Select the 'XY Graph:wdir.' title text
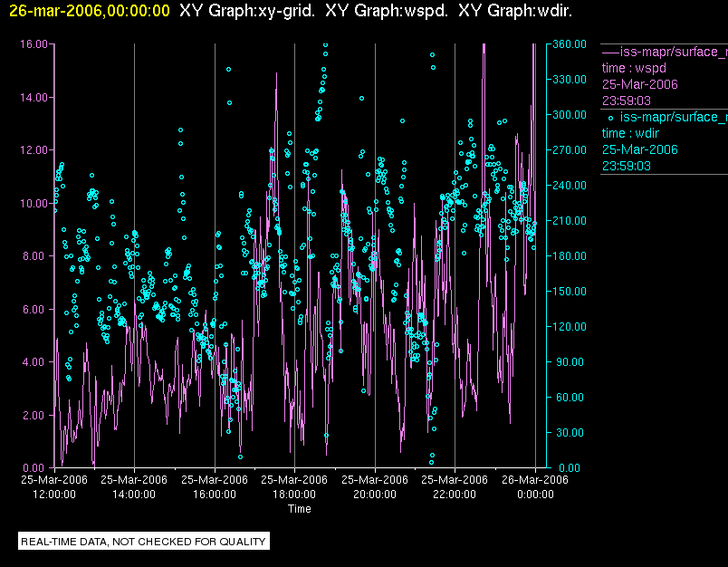Viewport: 728px width, 567px height. 514,11
